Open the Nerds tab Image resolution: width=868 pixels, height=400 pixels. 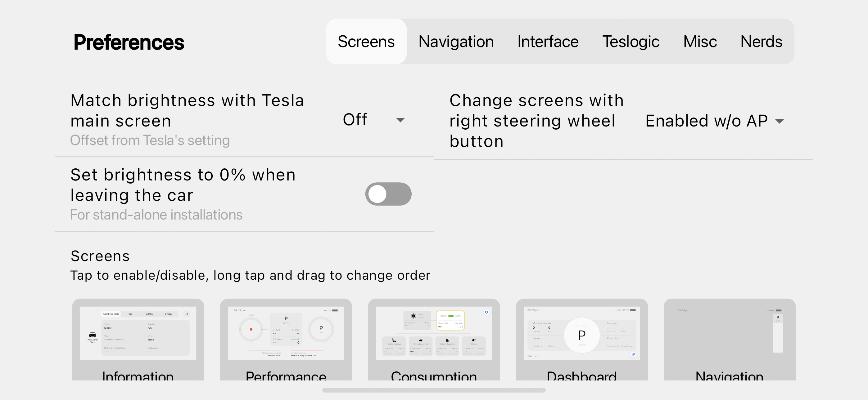(x=761, y=42)
